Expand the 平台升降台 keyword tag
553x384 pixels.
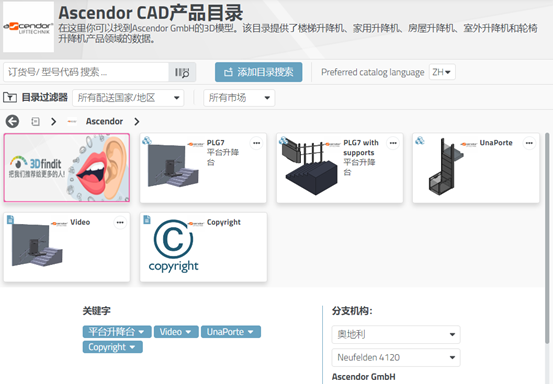(x=117, y=332)
